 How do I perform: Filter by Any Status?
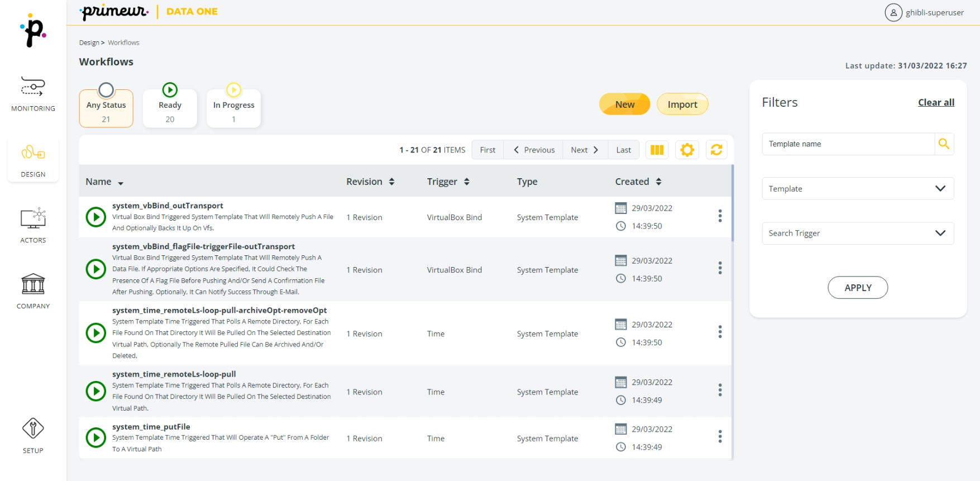(106, 108)
